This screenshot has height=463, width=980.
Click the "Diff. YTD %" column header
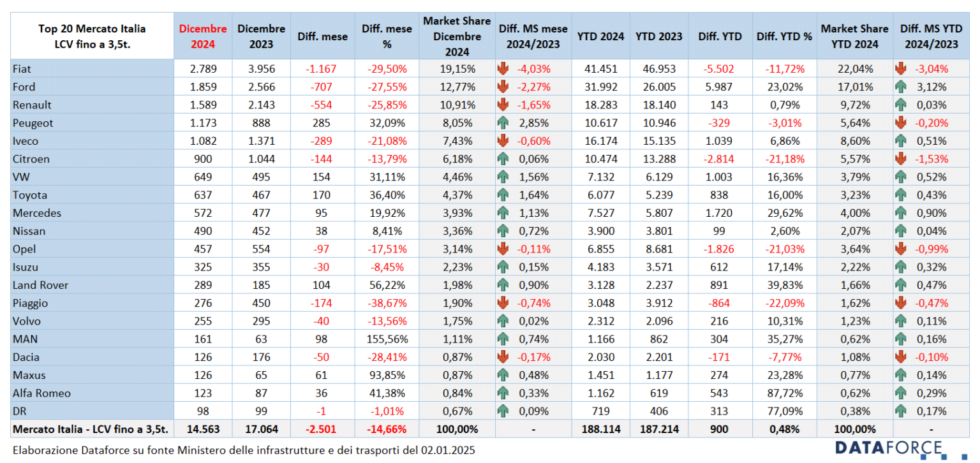pos(784,36)
